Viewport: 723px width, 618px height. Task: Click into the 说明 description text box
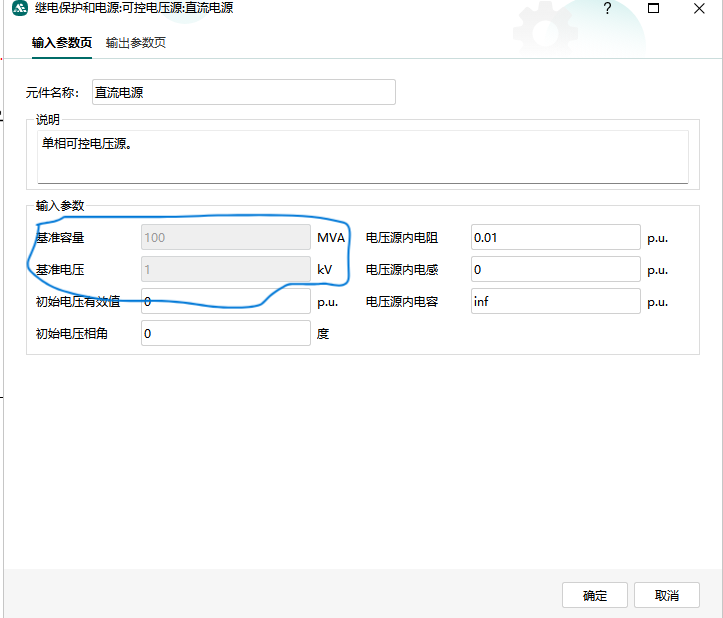(x=362, y=156)
